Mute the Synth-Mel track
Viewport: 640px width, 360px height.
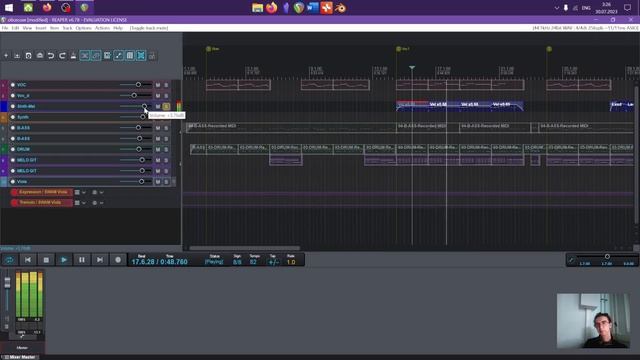click(158, 107)
